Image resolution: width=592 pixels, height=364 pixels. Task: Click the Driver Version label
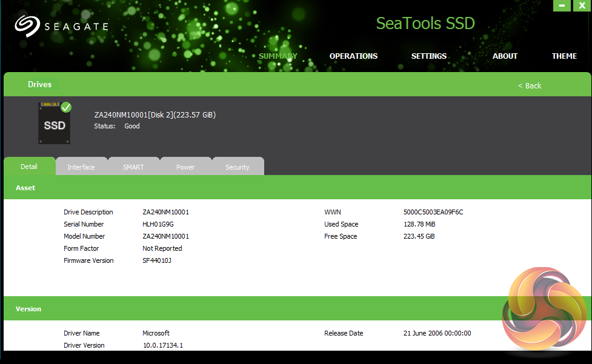tap(84, 345)
